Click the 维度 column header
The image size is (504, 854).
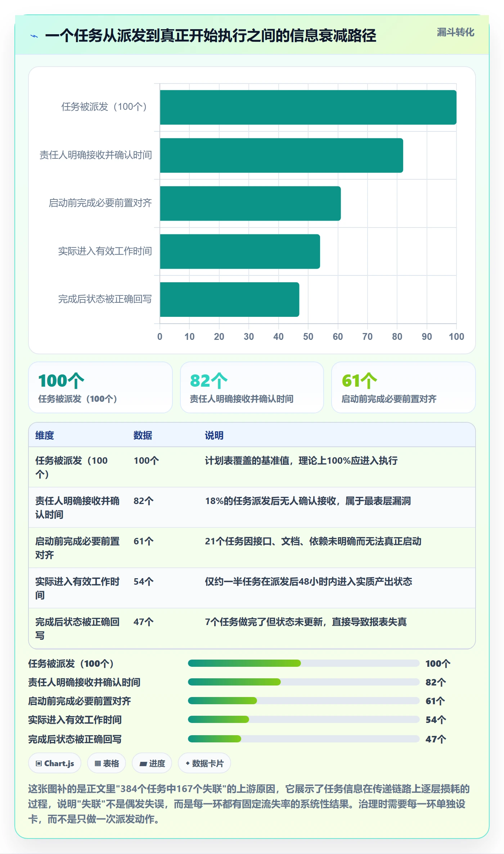pyautogui.click(x=45, y=435)
